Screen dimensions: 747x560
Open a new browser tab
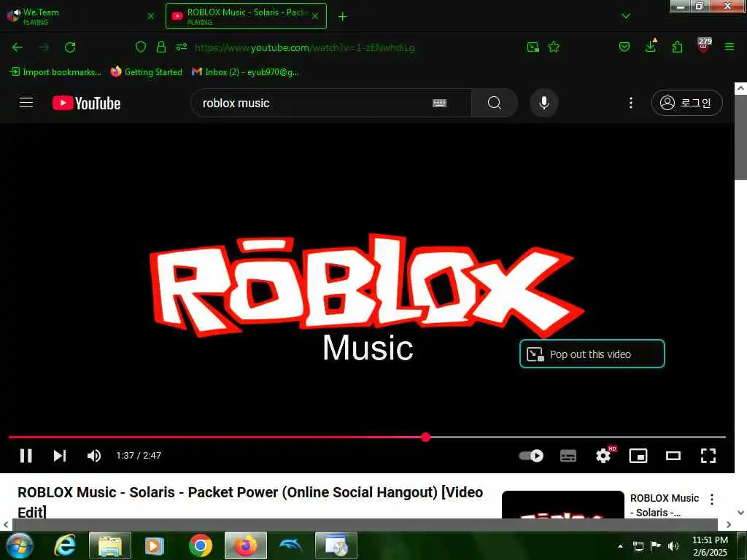[343, 17]
